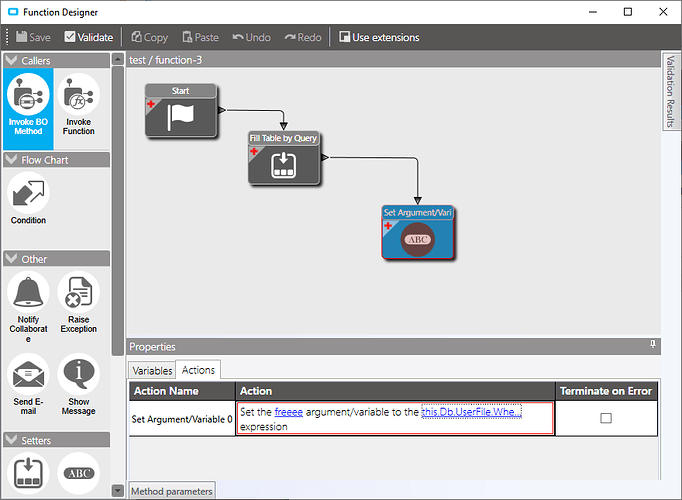
Task: Switch to the Actions tab
Action: (198, 370)
